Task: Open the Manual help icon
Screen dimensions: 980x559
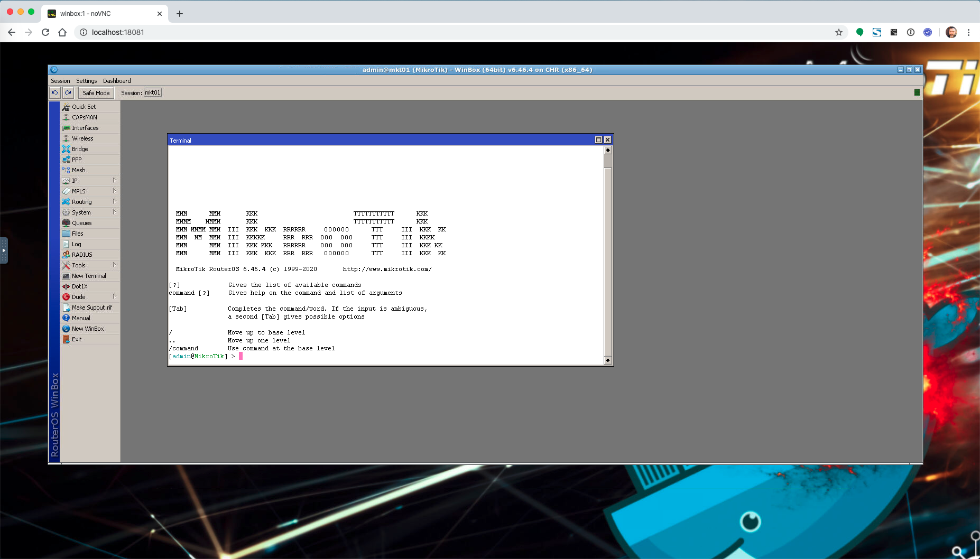Action: tap(66, 318)
